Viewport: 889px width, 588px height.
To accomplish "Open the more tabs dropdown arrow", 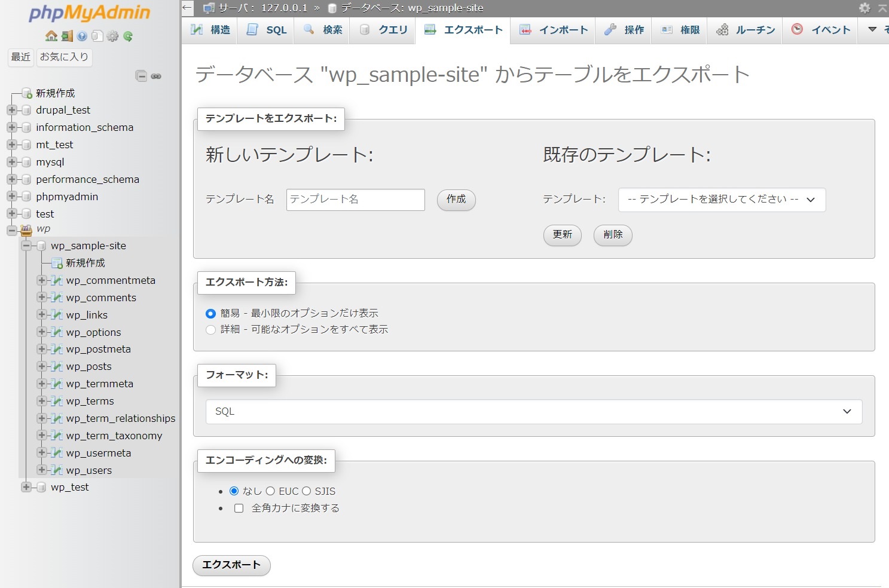I will pos(873,29).
